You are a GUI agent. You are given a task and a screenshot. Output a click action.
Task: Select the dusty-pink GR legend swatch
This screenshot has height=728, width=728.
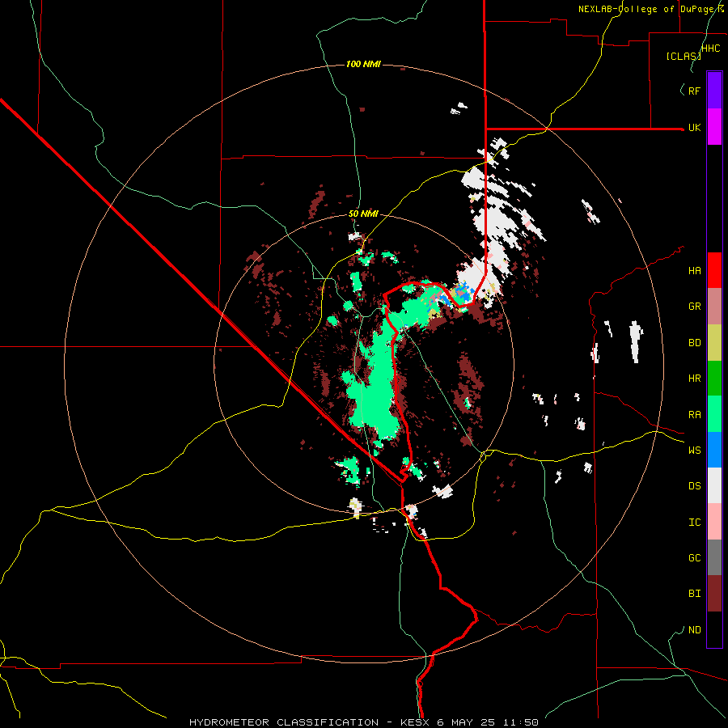pyautogui.click(x=714, y=307)
